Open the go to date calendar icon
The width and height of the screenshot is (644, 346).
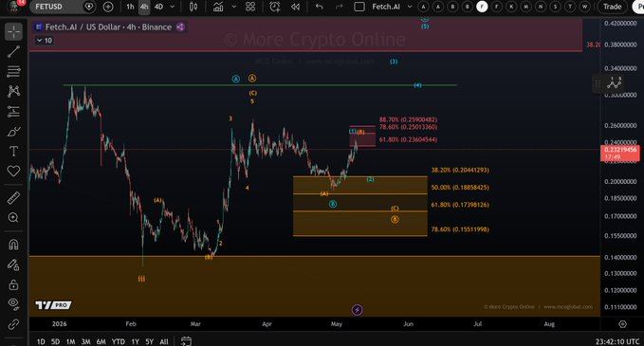(x=186, y=340)
